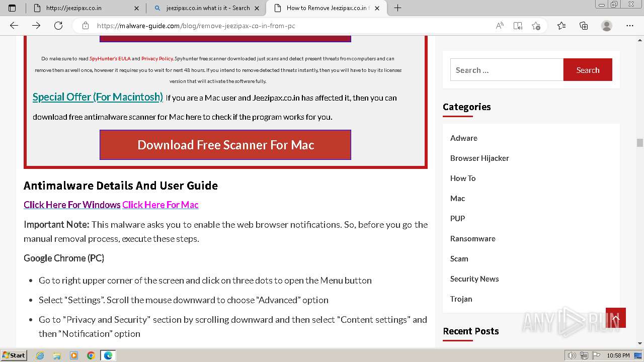
Task: Open the Trojan category
Action: click(461, 299)
